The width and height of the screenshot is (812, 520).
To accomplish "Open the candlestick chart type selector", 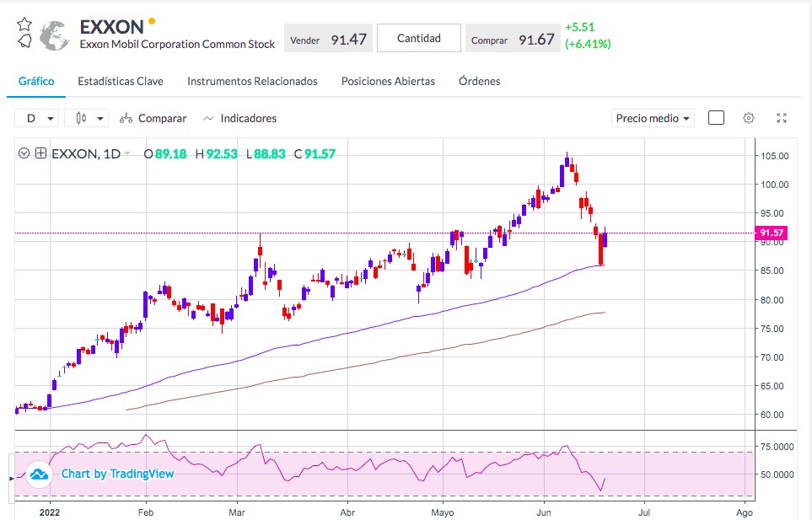I will pos(86,119).
